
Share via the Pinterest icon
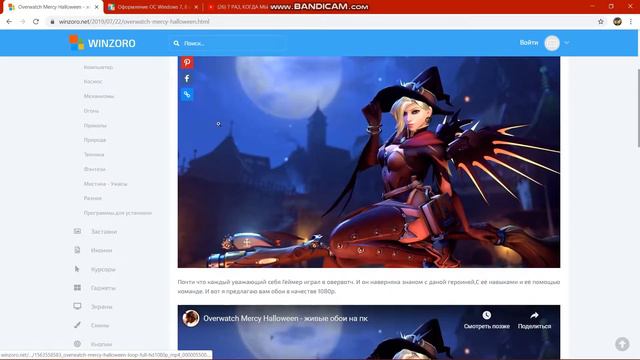coord(187,62)
